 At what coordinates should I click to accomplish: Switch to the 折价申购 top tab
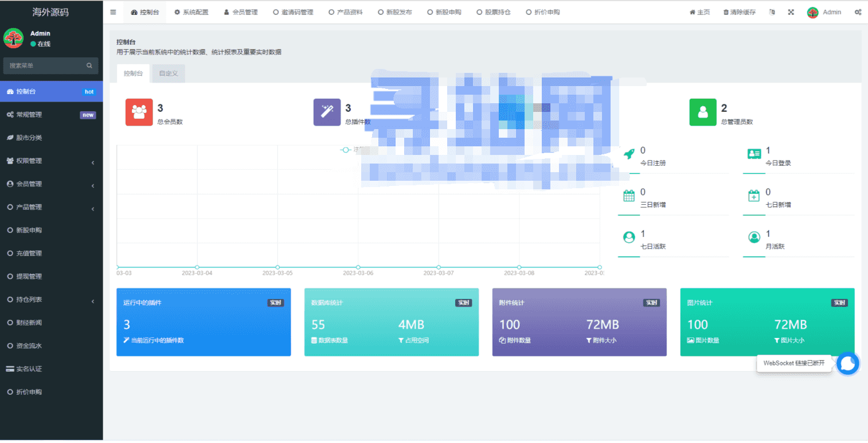click(x=543, y=12)
